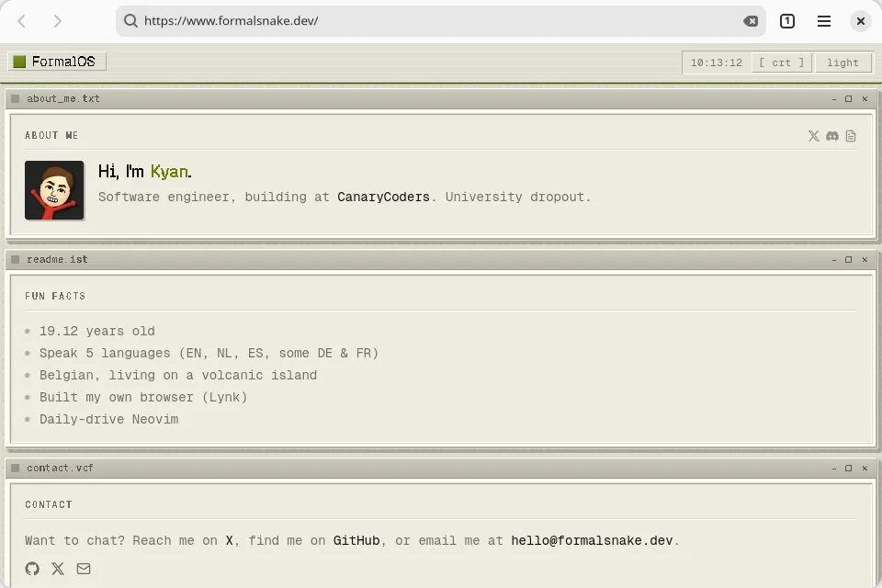
Task: Focus the address bar showing formalsnake.dev
Action: point(440,21)
